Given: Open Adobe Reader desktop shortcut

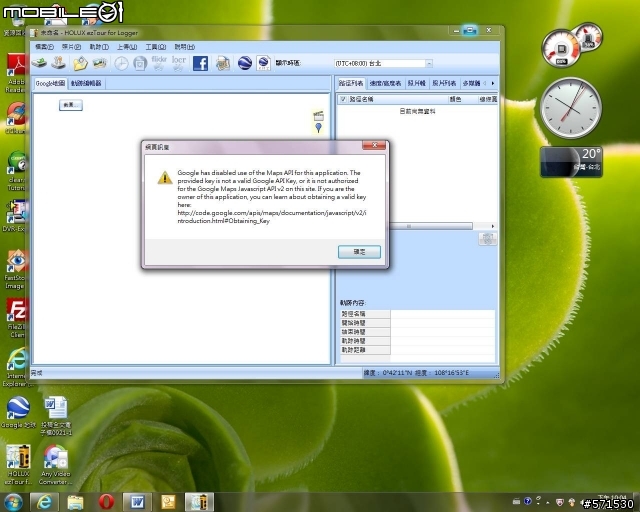Looking at the screenshot, I should [x=16, y=73].
